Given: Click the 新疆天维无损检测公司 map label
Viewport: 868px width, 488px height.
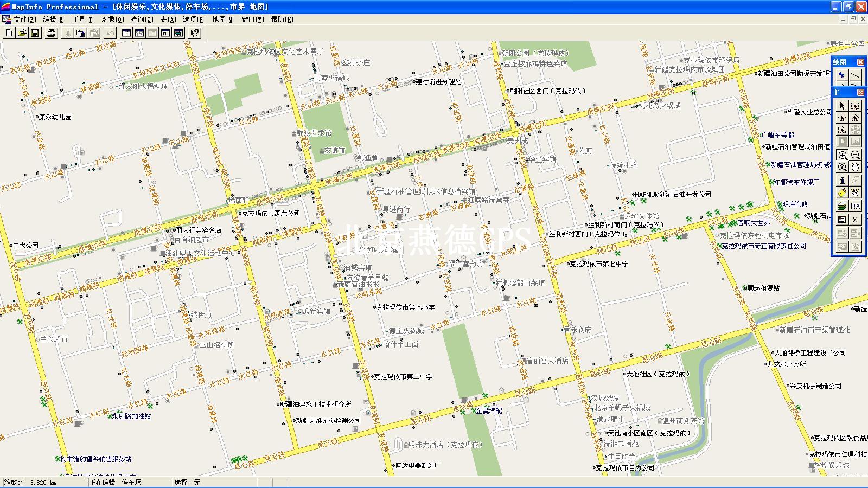Looking at the screenshot, I should coord(328,421).
